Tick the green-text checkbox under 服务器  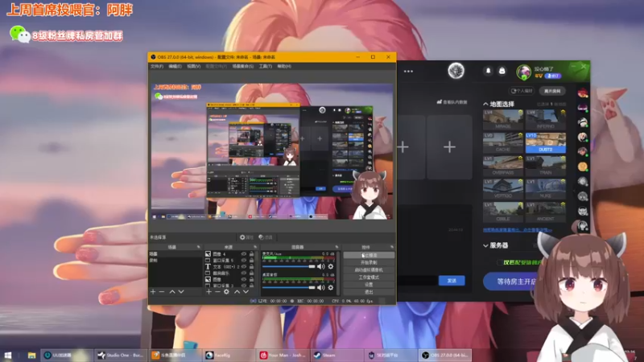[500, 262]
